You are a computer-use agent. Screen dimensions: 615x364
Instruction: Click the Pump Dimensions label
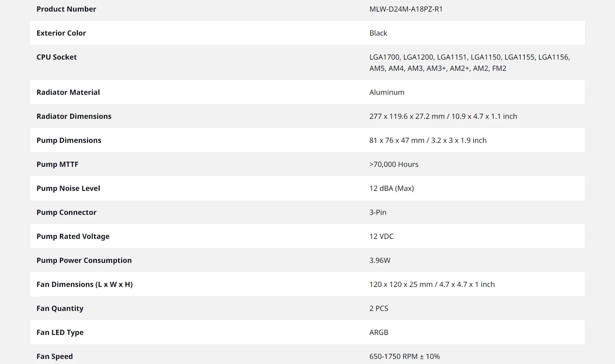click(69, 140)
